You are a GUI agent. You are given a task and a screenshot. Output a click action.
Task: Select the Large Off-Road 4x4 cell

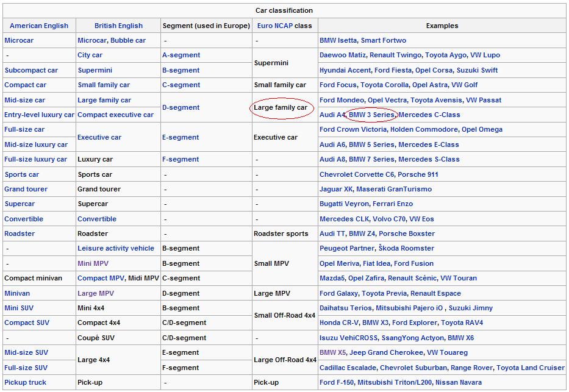285,360
